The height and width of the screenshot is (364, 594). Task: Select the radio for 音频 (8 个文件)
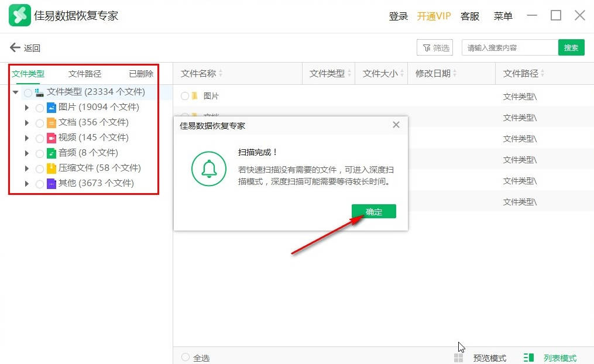[39, 153]
